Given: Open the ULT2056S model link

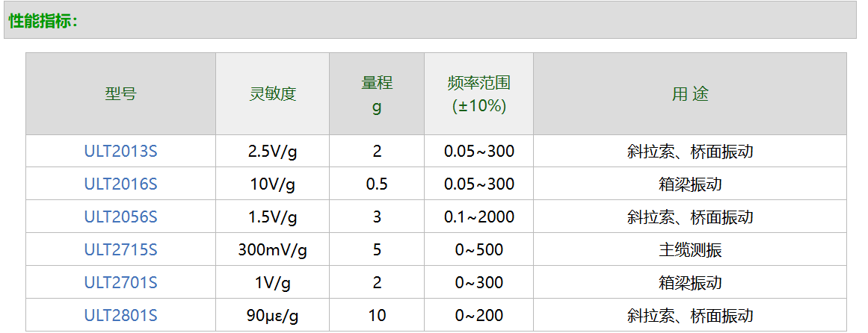Looking at the screenshot, I should 120,217.
